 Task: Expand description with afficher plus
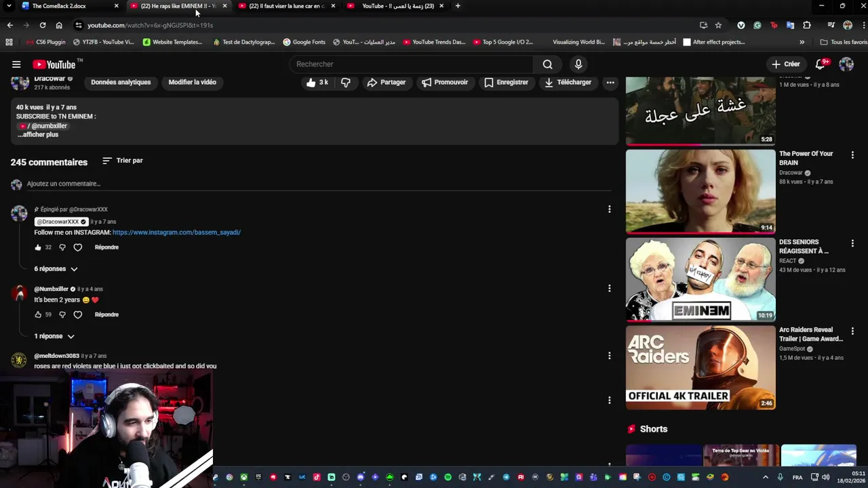(x=38, y=135)
